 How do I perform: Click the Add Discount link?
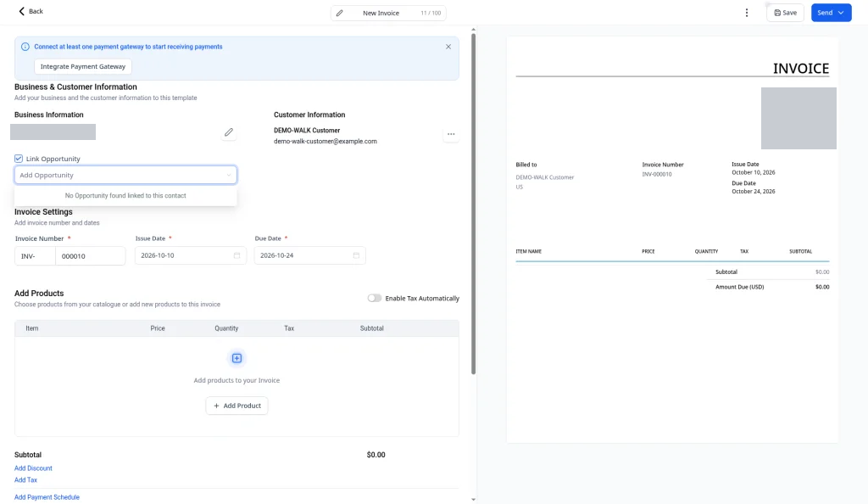click(x=33, y=468)
